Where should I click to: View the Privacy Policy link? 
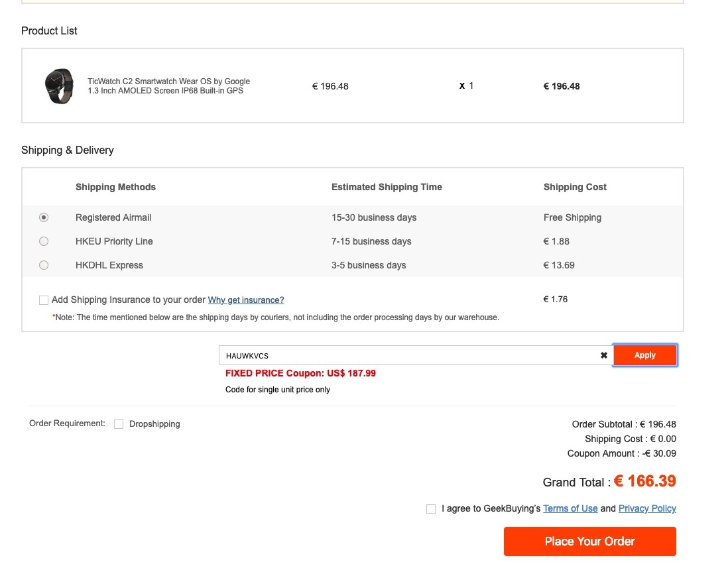tap(647, 508)
